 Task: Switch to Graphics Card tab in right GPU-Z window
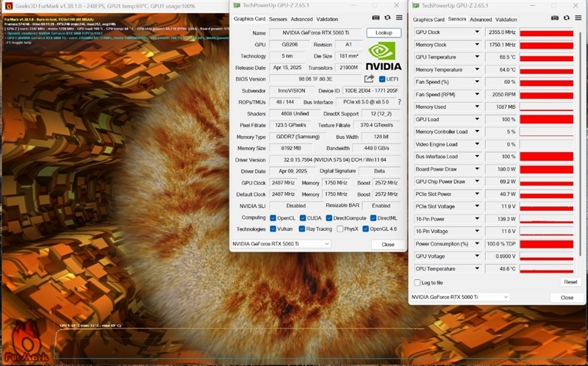429,20
